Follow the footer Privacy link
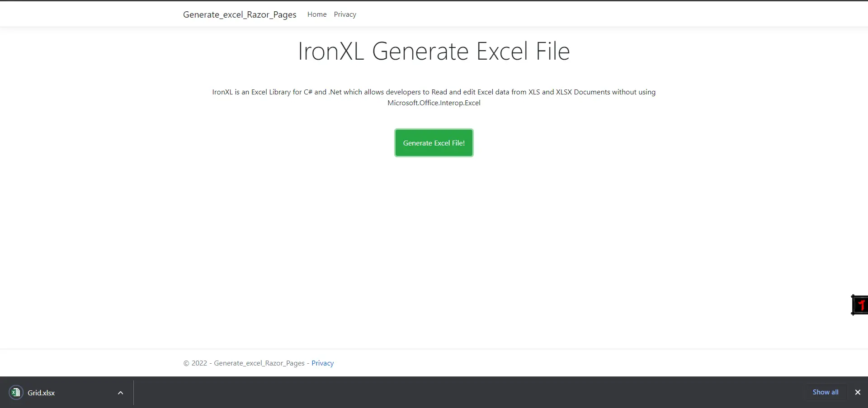The height and width of the screenshot is (408, 868). tap(322, 363)
